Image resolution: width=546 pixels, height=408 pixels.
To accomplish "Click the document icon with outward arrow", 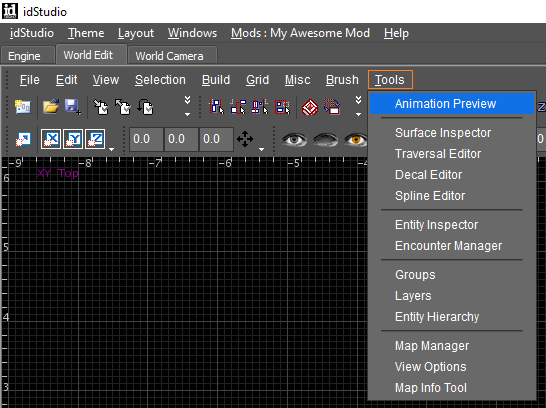I will [x=123, y=107].
